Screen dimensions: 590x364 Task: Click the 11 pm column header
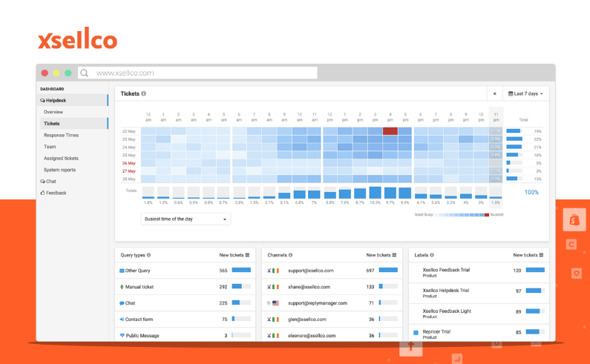(496, 117)
